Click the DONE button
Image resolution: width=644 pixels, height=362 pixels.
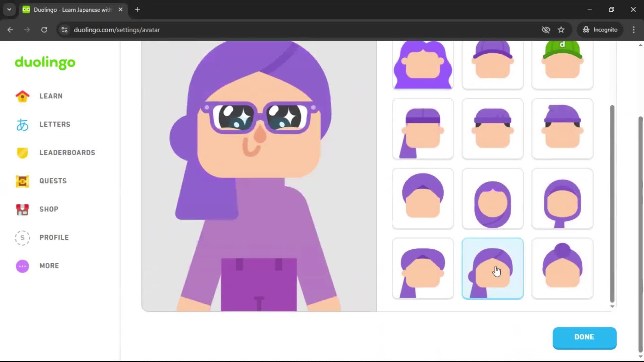pyautogui.click(x=584, y=337)
